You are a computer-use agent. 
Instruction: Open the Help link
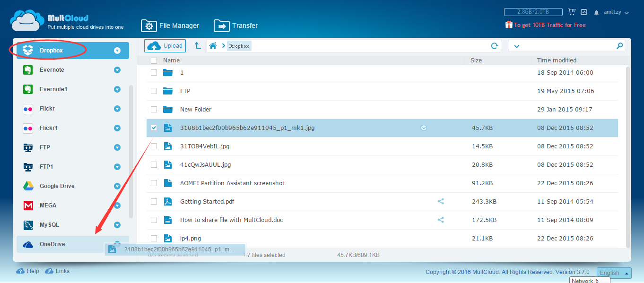[28, 271]
